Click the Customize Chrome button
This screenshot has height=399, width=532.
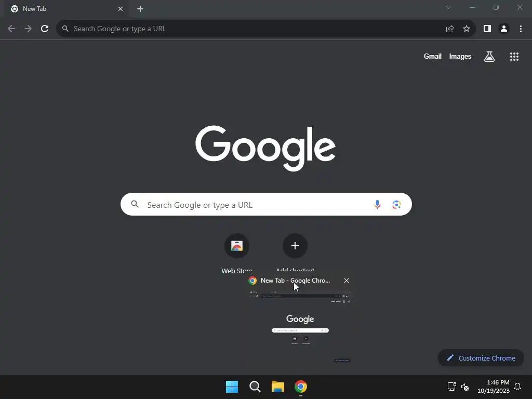(x=481, y=358)
